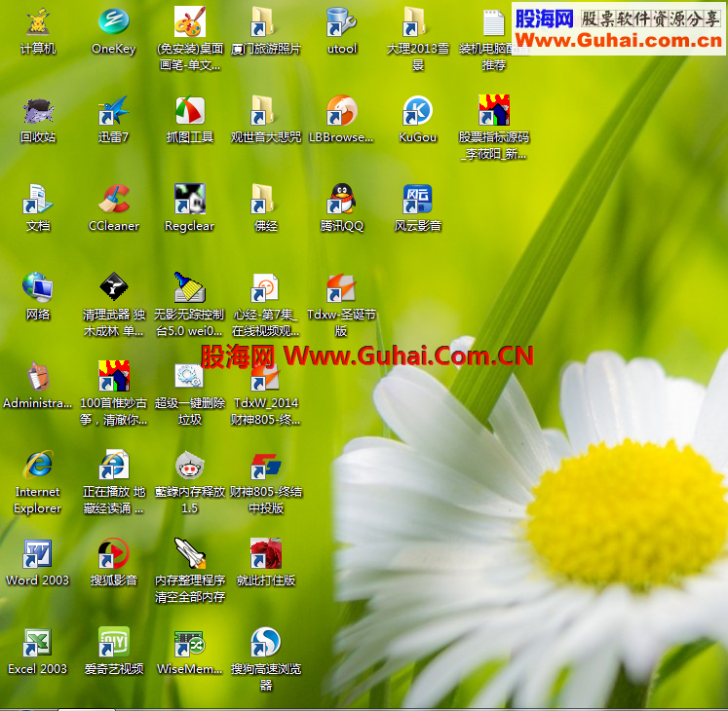Open 正在播放 地藏经读诵 shortcut

point(114,465)
